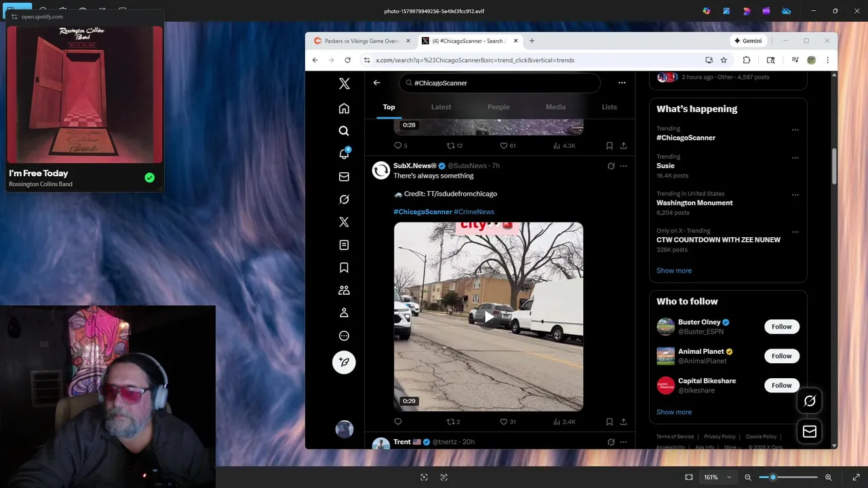The image size is (868, 488).
Task: Follow Buster Olney
Action: click(781, 327)
